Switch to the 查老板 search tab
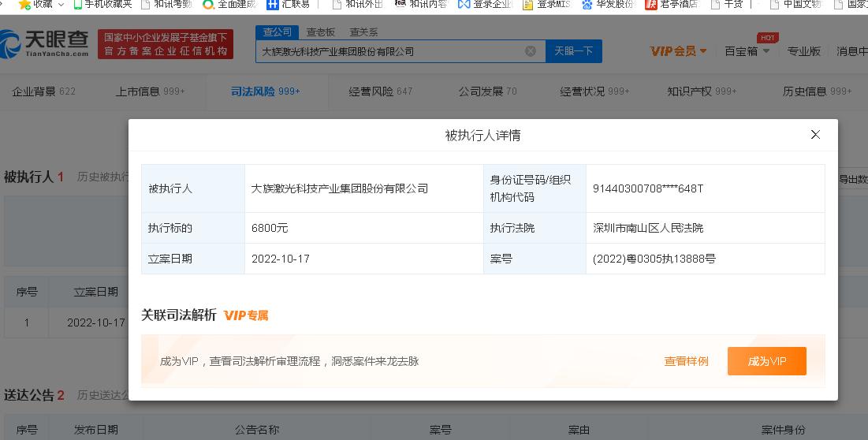 tap(321, 32)
